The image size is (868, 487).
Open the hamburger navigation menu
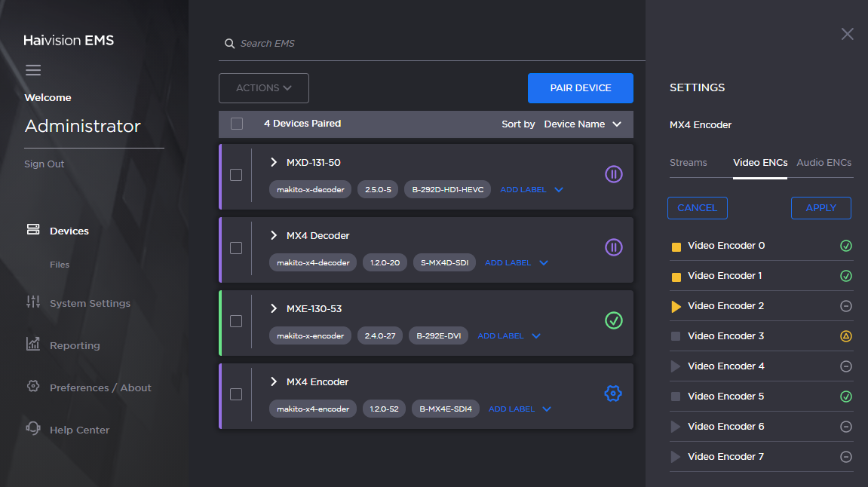33,69
